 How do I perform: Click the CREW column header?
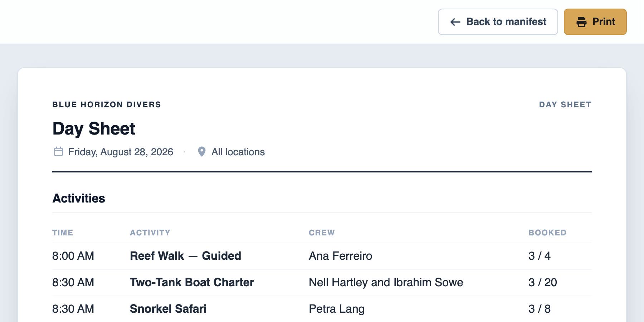322,233
